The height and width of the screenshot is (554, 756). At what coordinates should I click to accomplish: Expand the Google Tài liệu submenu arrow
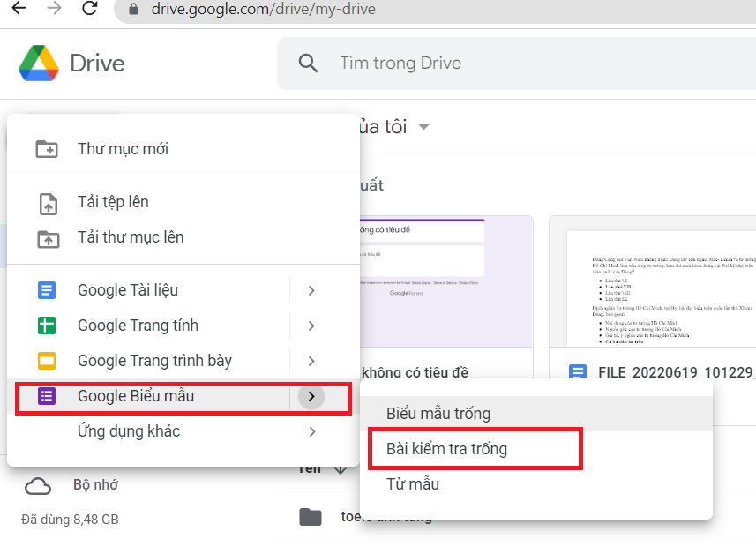(x=311, y=290)
